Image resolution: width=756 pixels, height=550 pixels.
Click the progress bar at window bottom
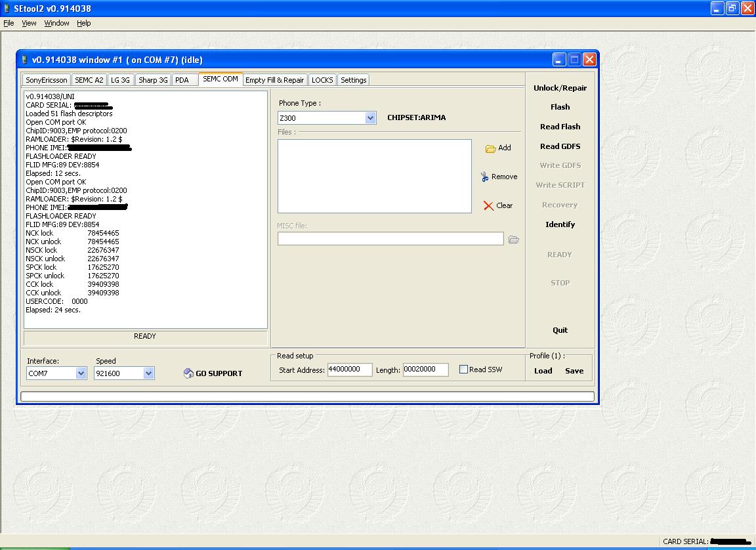(308, 396)
